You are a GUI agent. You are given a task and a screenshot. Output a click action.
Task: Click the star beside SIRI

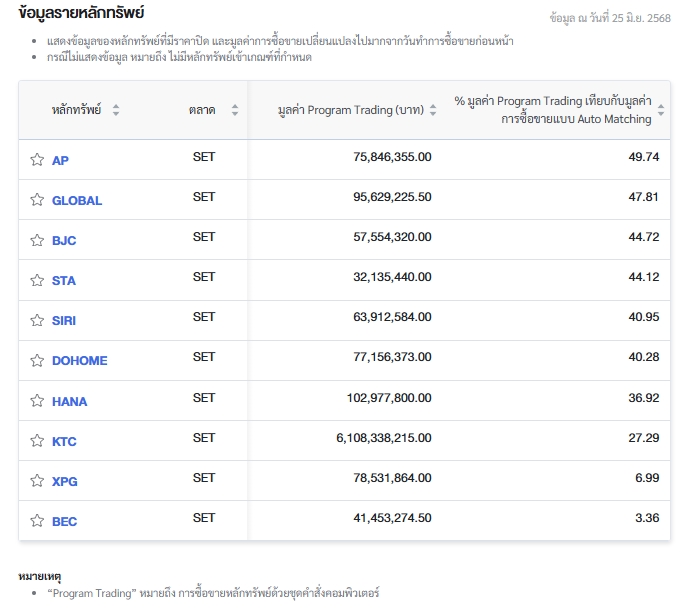[37, 320]
